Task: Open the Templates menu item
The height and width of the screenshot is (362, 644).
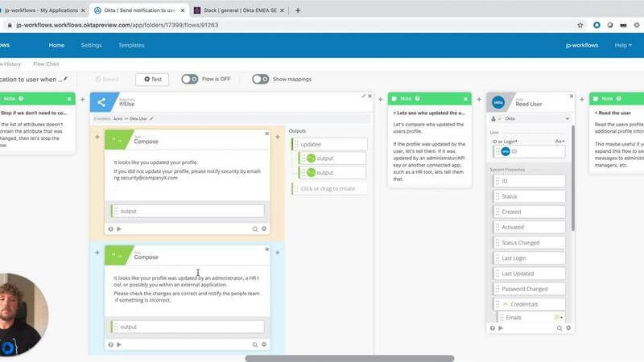Action: [131, 45]
